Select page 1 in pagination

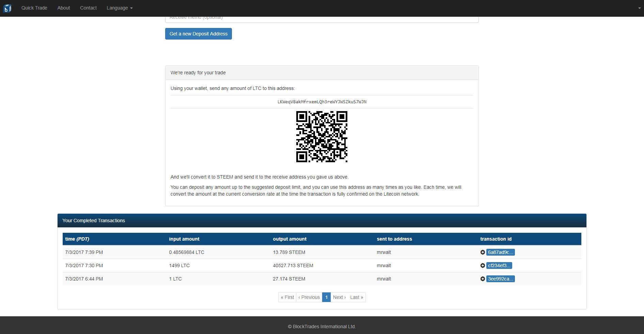pos(326,297)
